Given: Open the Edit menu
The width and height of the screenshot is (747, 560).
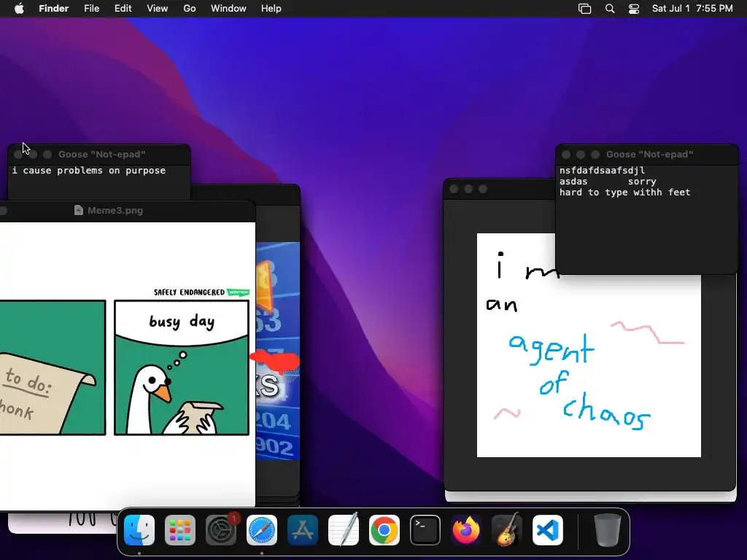Looking at the screenshot, I should [x=123, y=9].
